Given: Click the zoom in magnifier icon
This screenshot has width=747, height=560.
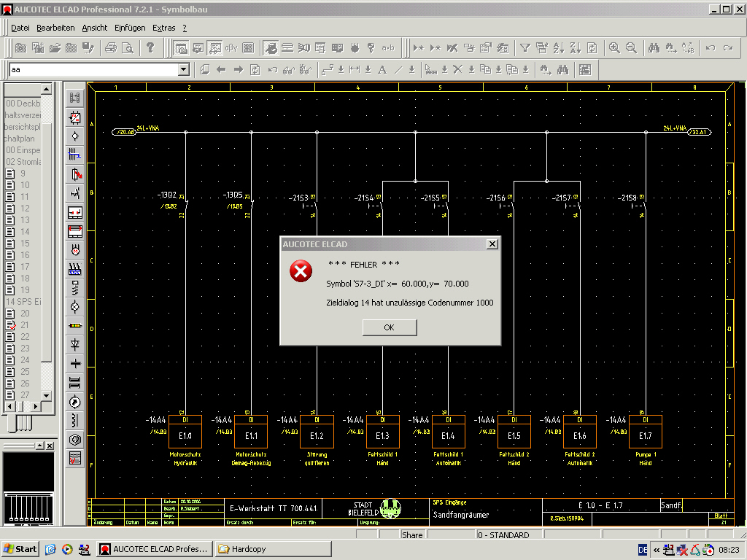Looking at the screenshot, I should pos(614,47).
